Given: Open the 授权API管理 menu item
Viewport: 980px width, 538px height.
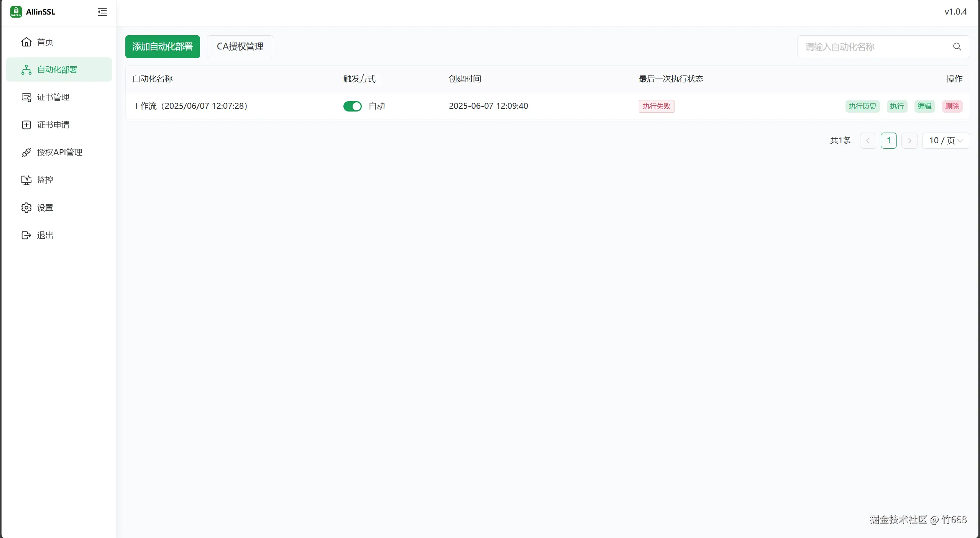Looking at the screenshot, I should [x=59, y=153].
